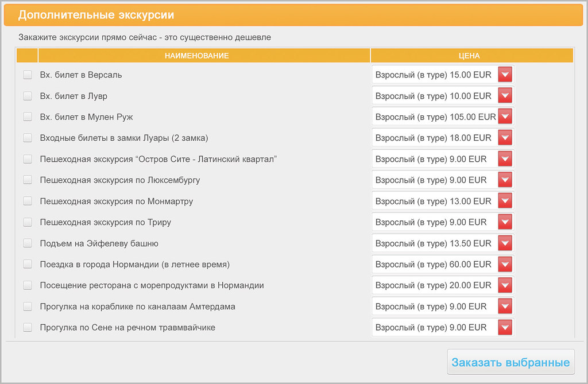
Task: Tick the Эйфелеву башню ascent checkbox
Action: 28,243
